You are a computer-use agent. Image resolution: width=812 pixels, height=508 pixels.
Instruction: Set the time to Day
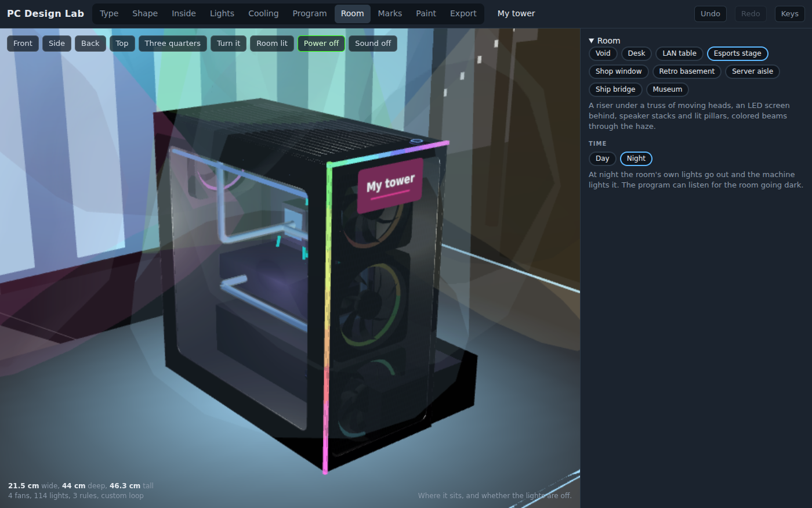pyautogui.click(x=603, y=158)
